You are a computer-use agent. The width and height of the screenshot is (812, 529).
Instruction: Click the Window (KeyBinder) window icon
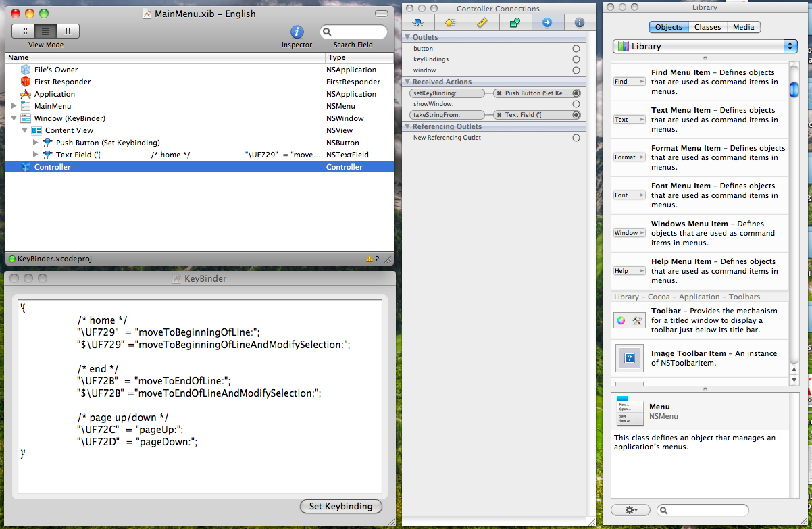[26, 118]
